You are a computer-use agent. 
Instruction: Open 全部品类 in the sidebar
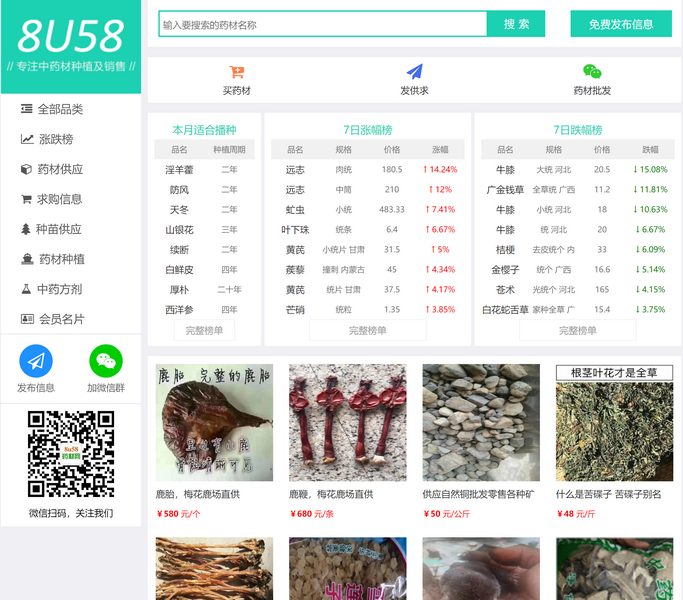60,109
